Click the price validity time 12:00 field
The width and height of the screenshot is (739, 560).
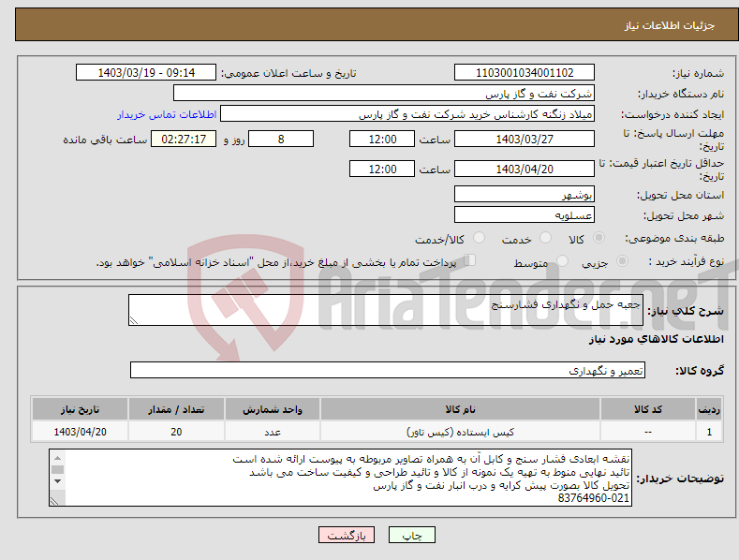tap(382, 169)
